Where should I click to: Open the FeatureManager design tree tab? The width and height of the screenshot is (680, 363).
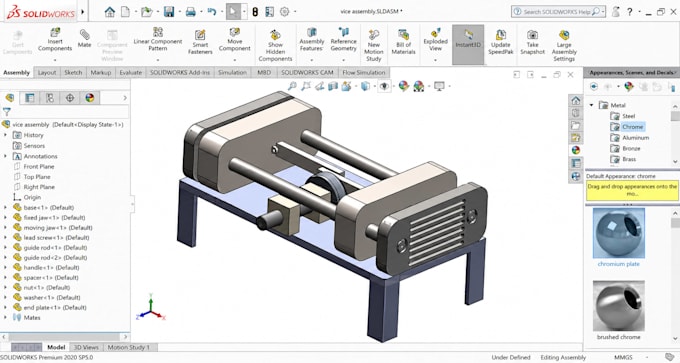tap(10, 98)
